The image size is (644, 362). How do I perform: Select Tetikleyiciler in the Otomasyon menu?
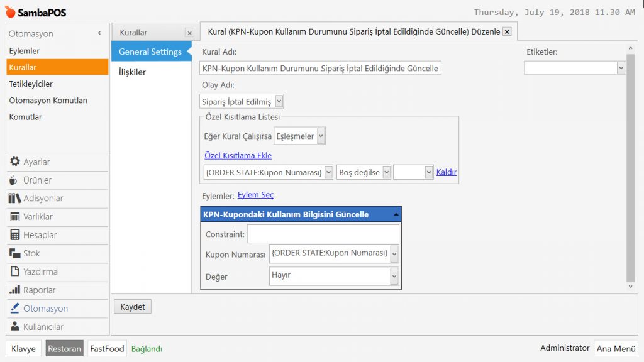point(31,84)
